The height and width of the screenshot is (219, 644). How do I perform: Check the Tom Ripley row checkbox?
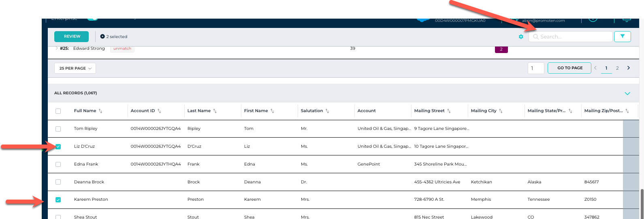(58, 129)
